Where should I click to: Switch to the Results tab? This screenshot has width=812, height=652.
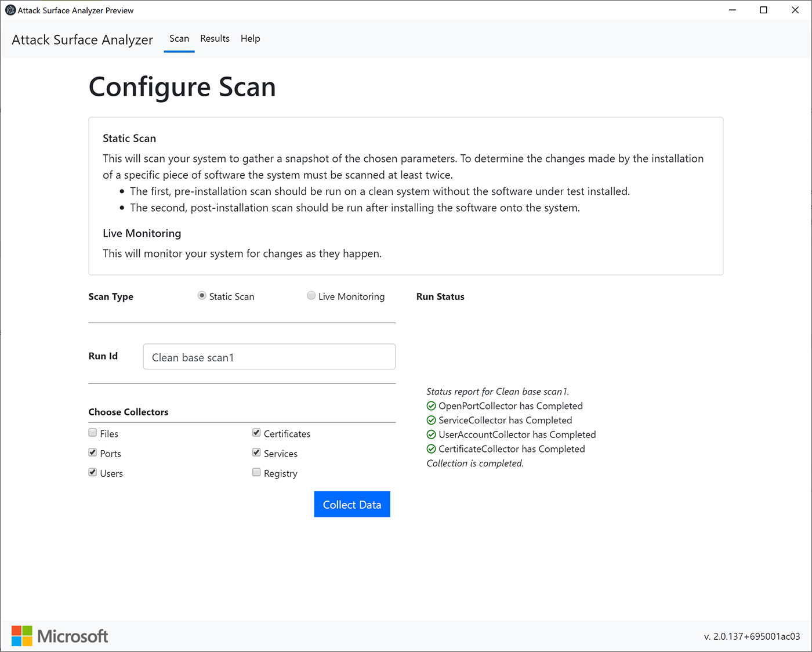coord(215,38)
